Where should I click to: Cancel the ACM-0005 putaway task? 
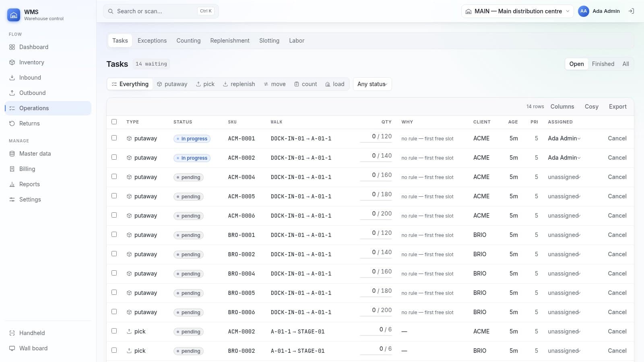617,196
